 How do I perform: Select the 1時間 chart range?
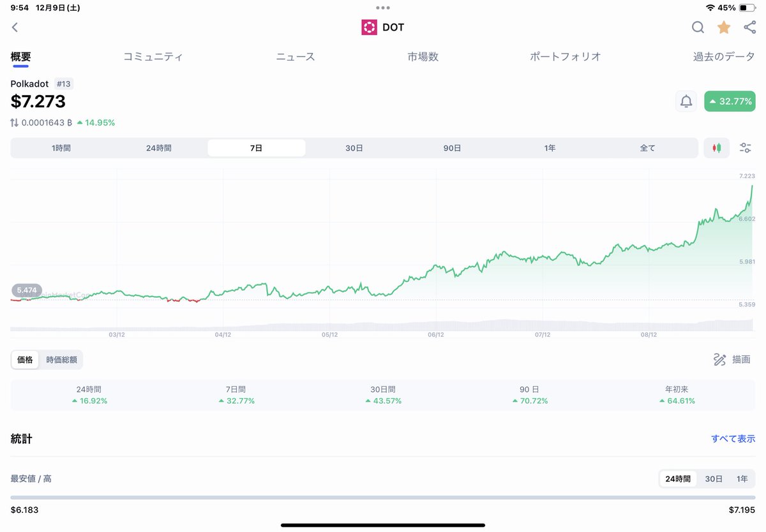pos(61,148)
